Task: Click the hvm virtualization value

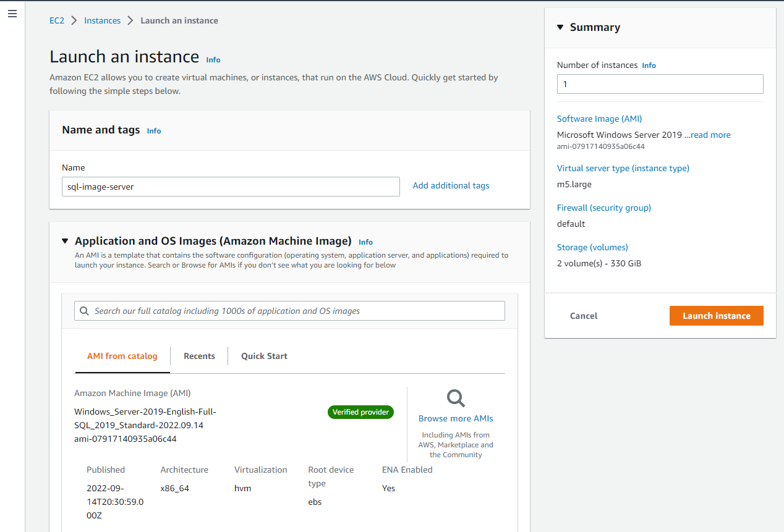Action: point(243,488)
